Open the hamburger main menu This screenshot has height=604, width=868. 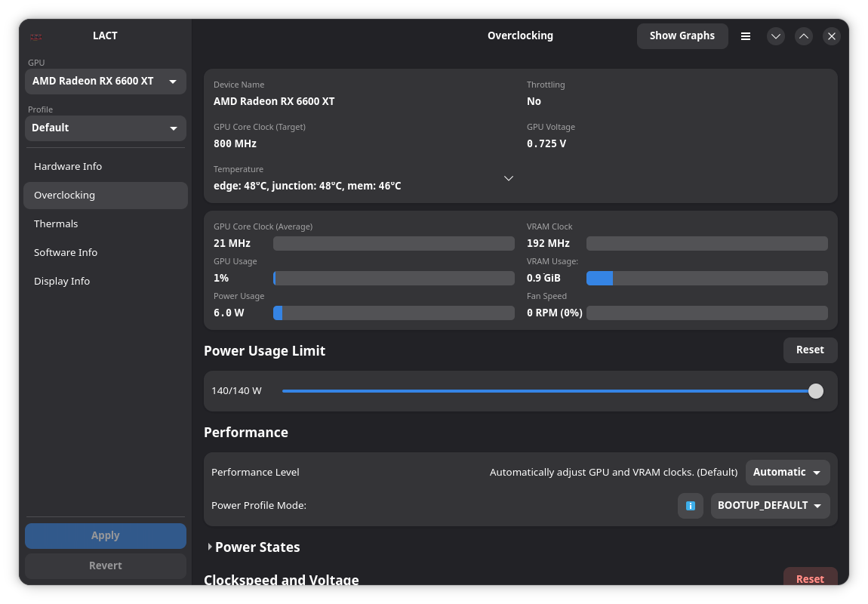[x=746, y=36]
